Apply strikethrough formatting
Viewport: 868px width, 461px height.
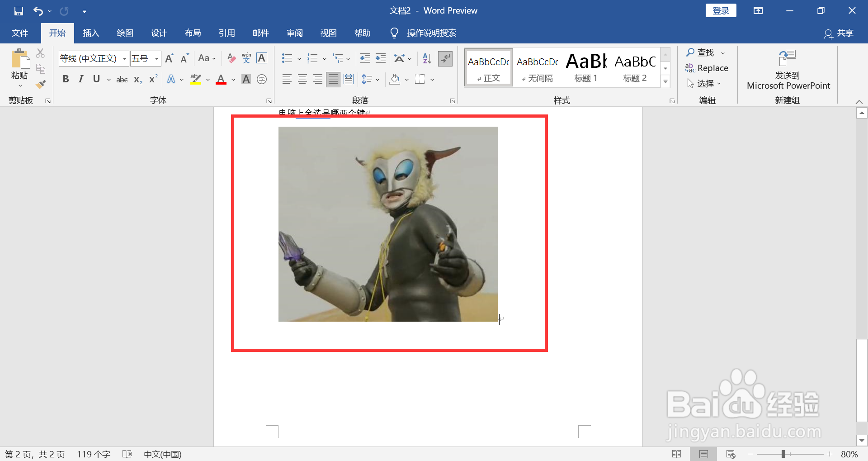pyautogui.click(x=122, y=80)
